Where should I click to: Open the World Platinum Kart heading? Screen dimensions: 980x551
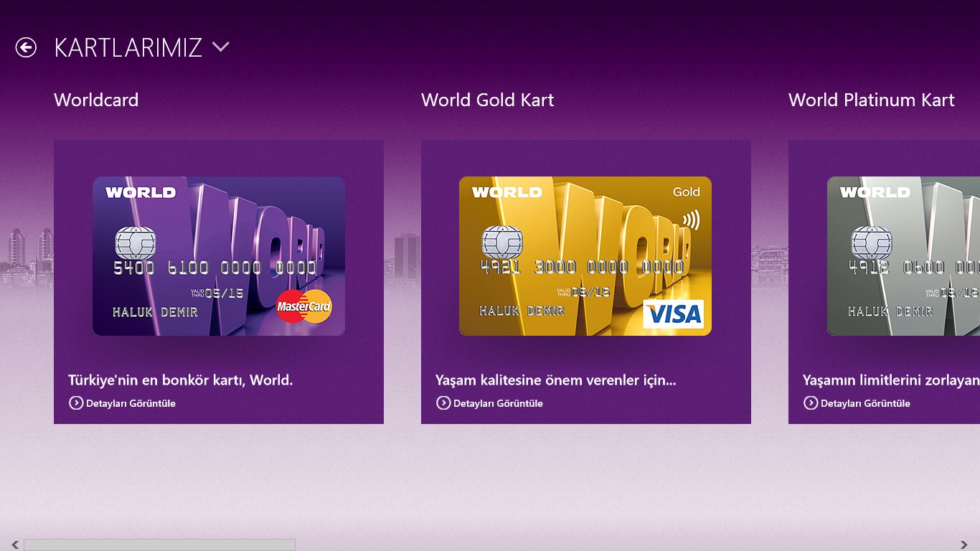pos(871,100)
